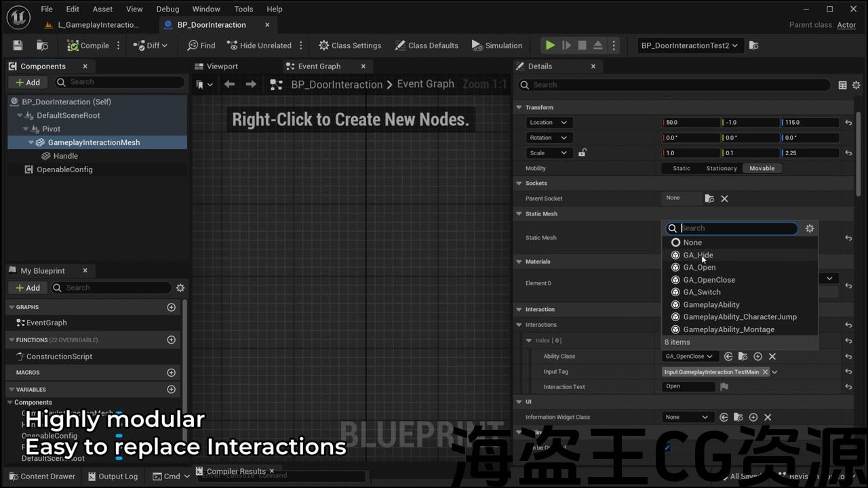This screenshot has height=488, width=868.
Task: Click the Frame Skip play control
Action: 566,45
